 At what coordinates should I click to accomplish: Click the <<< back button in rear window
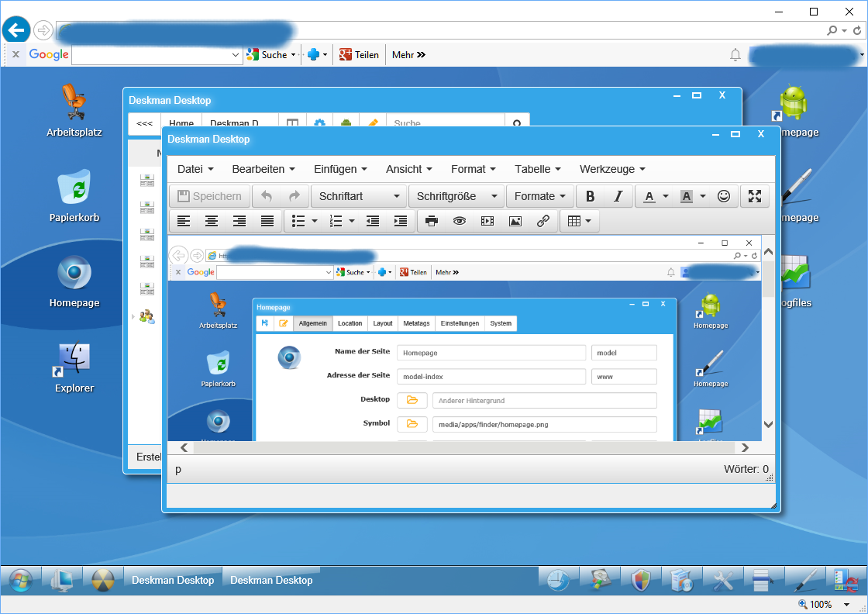(x=144, y=123)
